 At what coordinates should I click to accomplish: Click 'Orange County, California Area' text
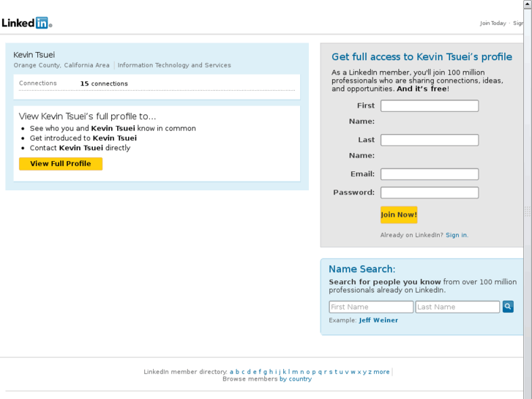tap(61, 65)
